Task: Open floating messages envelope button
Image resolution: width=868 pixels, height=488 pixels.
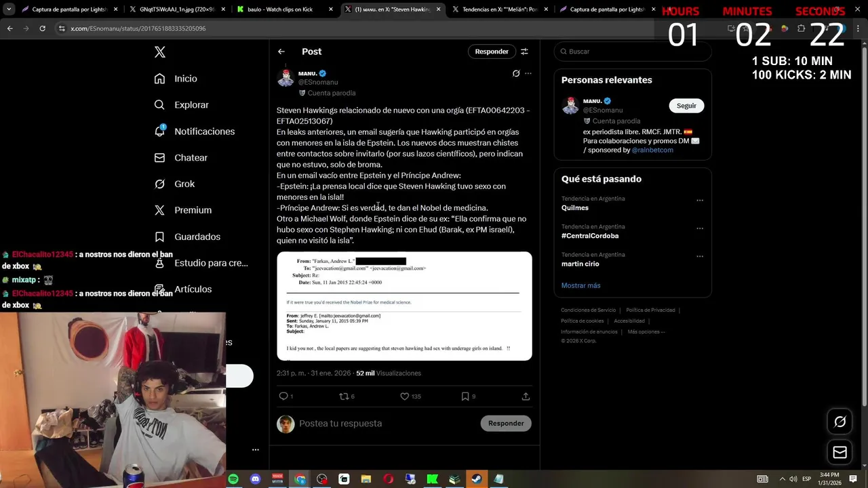Action: (840, 453)
